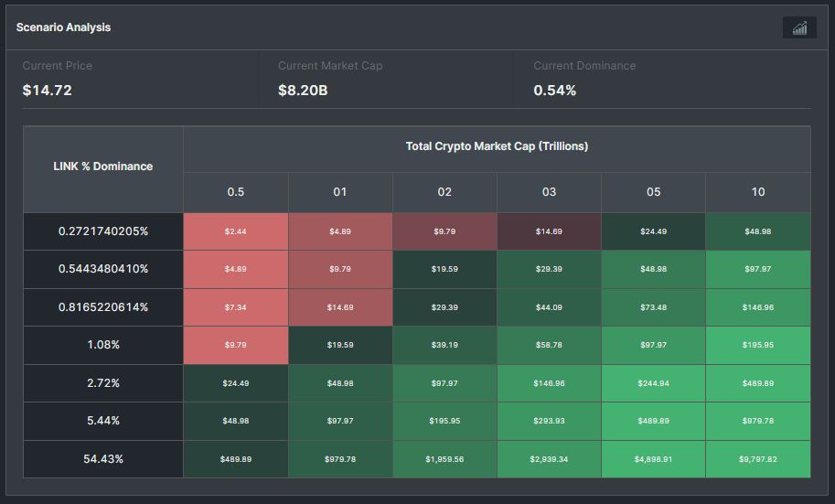835x504 pixels.
Task: Select the 01 trillion column header
Action: click(x=340, y=192)
